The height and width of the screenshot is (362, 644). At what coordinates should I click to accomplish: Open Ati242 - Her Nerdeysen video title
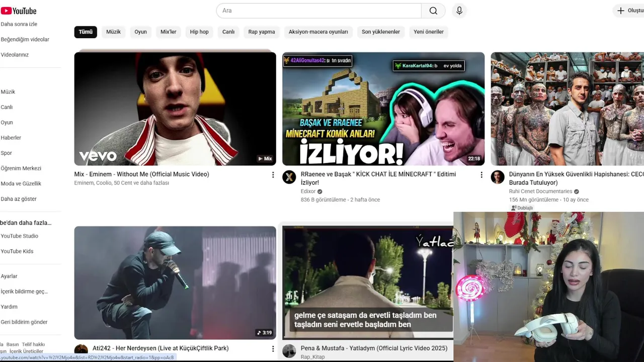(160, 348)
